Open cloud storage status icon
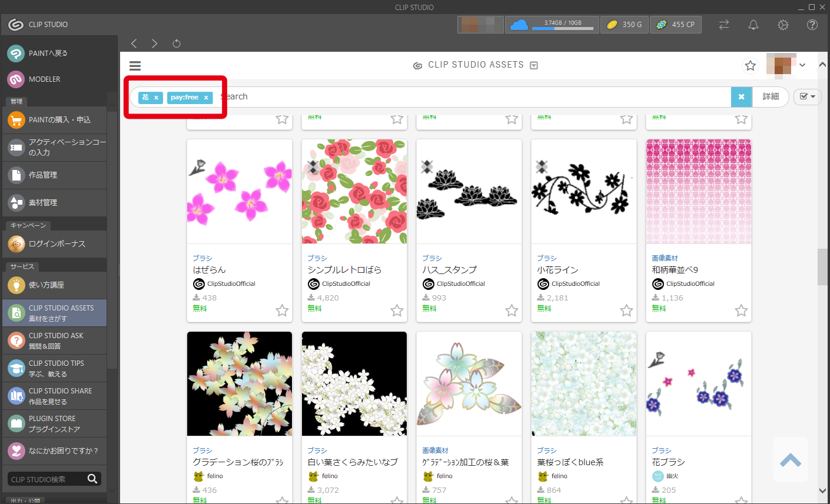Viewport: 830px width, 504px height. click(519, 25)
